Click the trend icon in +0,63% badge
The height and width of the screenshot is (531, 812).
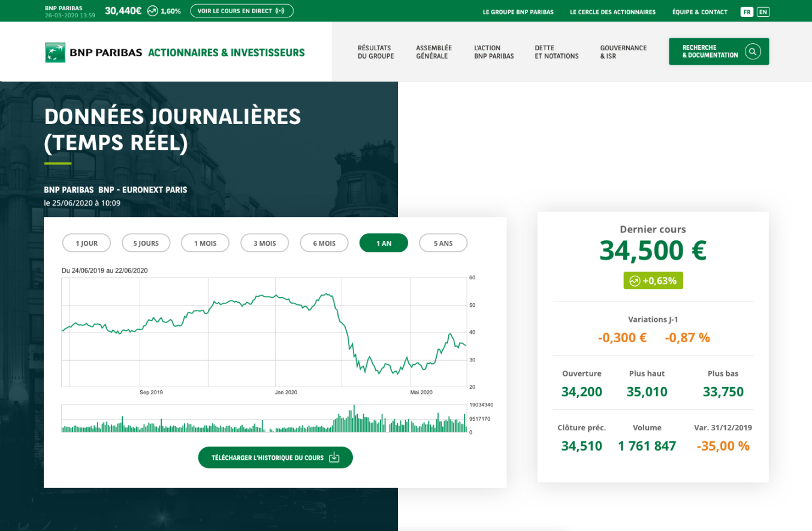point(635,281)
